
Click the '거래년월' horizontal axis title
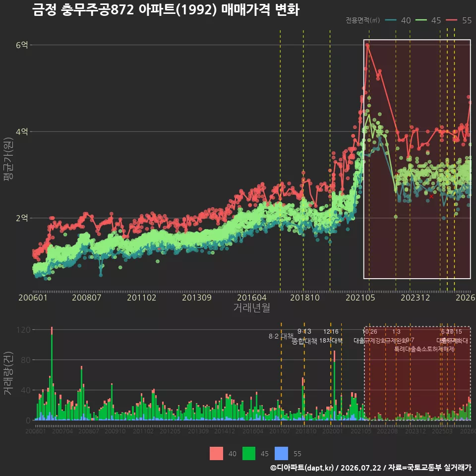(x=252, y=307)
